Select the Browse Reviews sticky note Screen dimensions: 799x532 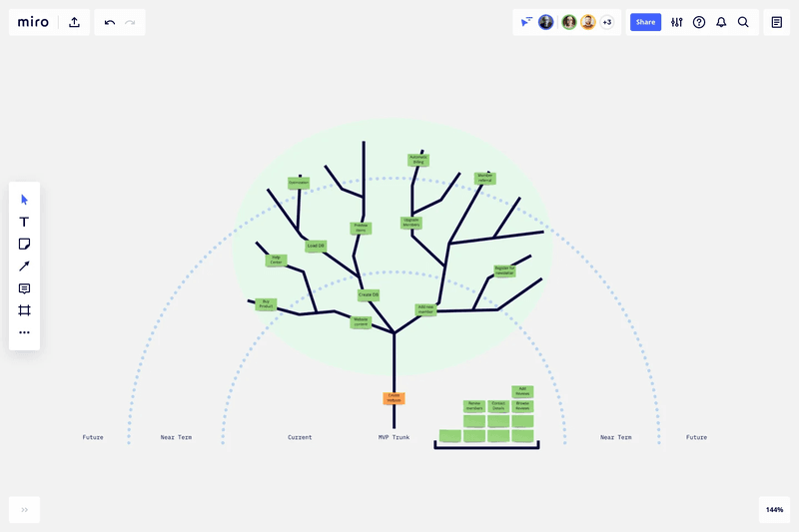point(522,406)
